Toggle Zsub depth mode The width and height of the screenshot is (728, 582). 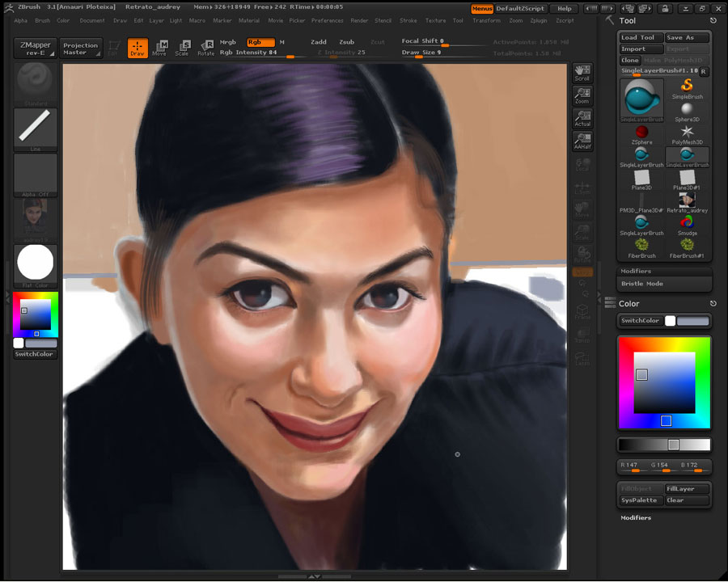(347, 42)
